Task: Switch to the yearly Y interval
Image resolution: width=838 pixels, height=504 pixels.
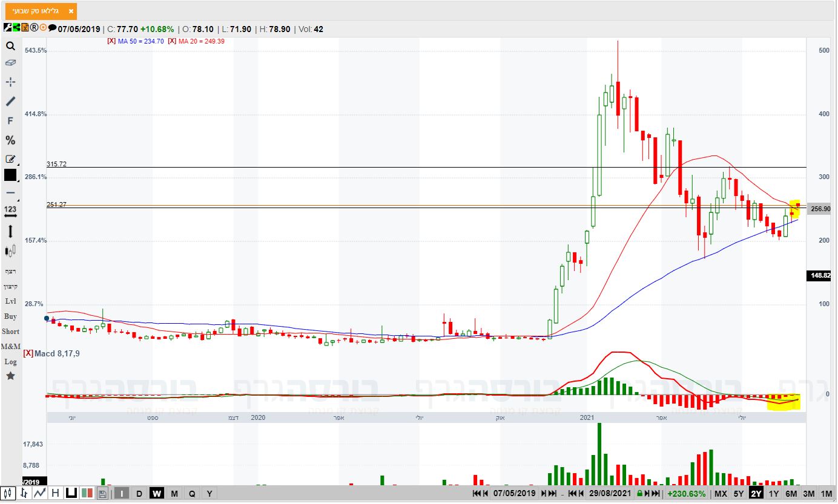Action: point(209,494)
